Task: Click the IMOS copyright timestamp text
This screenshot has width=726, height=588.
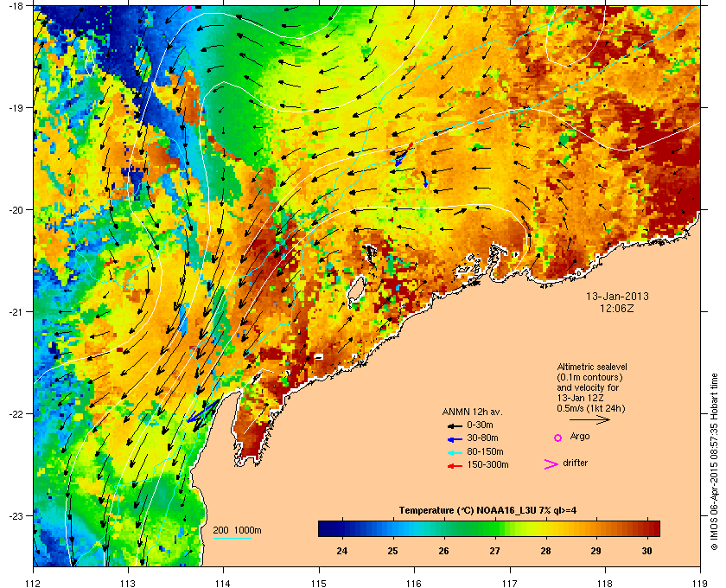Action: 713,463
